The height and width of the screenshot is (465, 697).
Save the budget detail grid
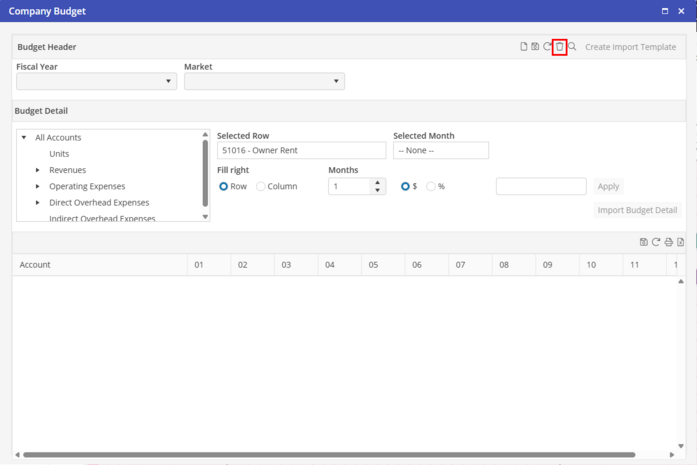[x=644, y=242]
